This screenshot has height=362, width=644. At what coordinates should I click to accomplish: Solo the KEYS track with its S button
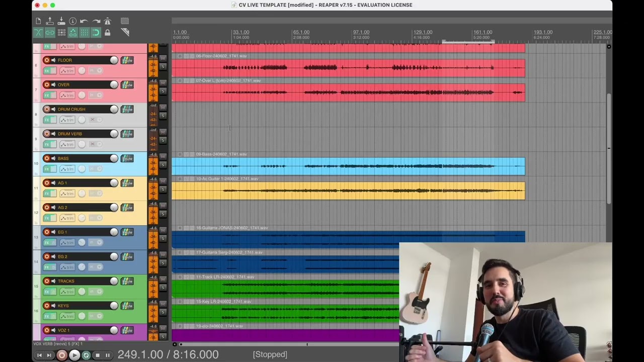[163, 312]
